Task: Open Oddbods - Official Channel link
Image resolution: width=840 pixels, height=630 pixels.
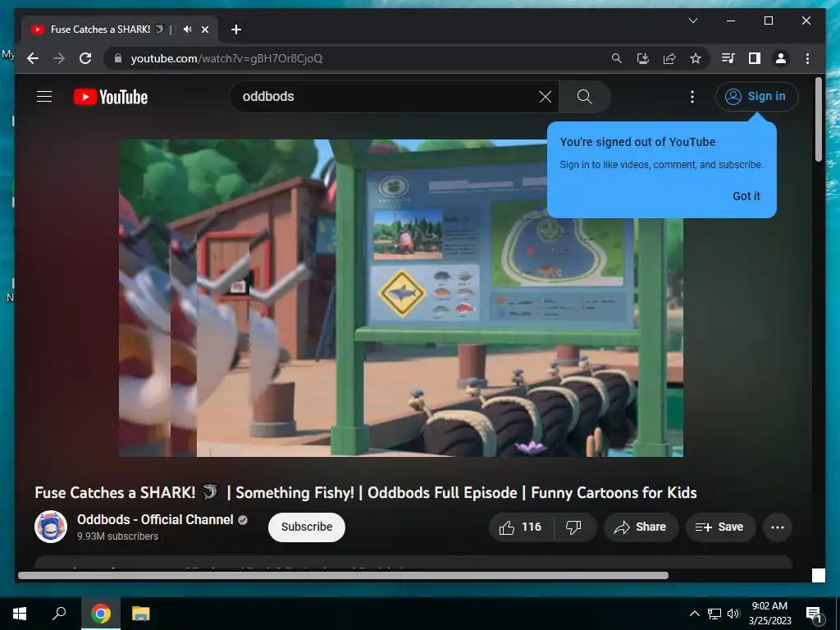Action: pyautogui.click(x=155, y=519)
